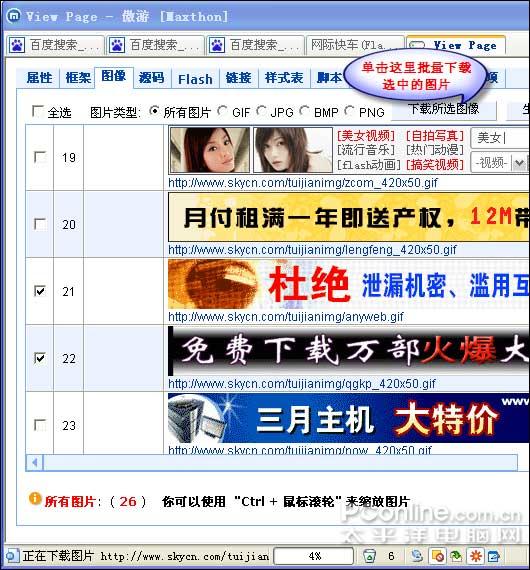Click the orange sun icon in status bar
The image size is (530, 570).
[x=476, y=556]
